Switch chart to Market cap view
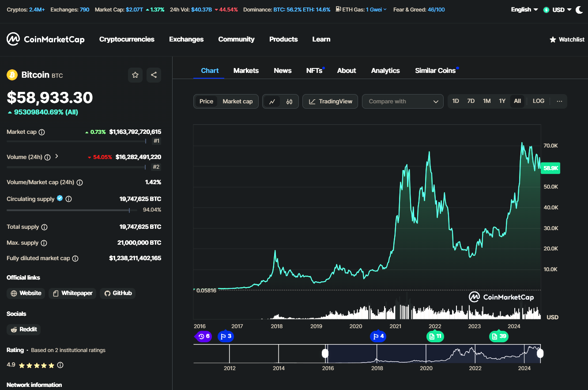 point(237,102)
